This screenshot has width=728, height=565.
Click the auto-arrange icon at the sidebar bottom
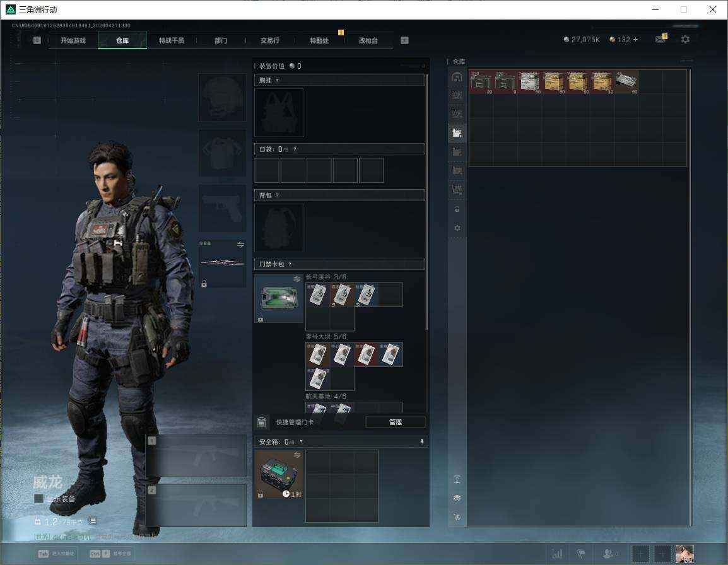[457, 517]
